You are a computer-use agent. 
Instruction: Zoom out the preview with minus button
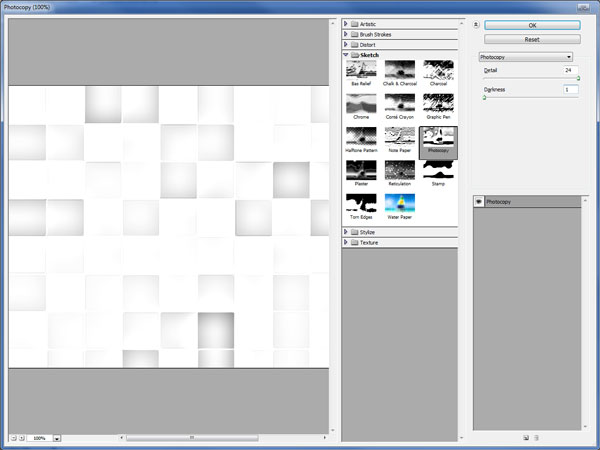tap(14, 438)
